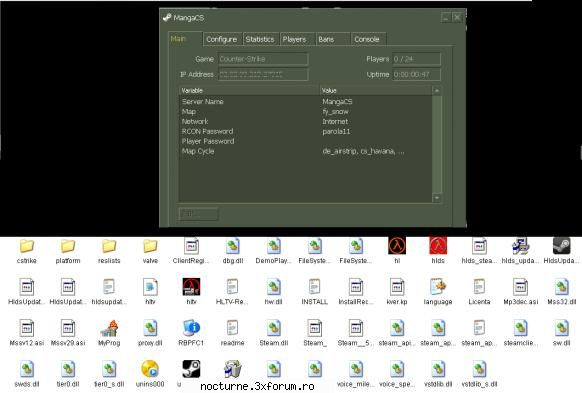
Task: Select the tier0_s.dll file icon
Action: point(109,369)
